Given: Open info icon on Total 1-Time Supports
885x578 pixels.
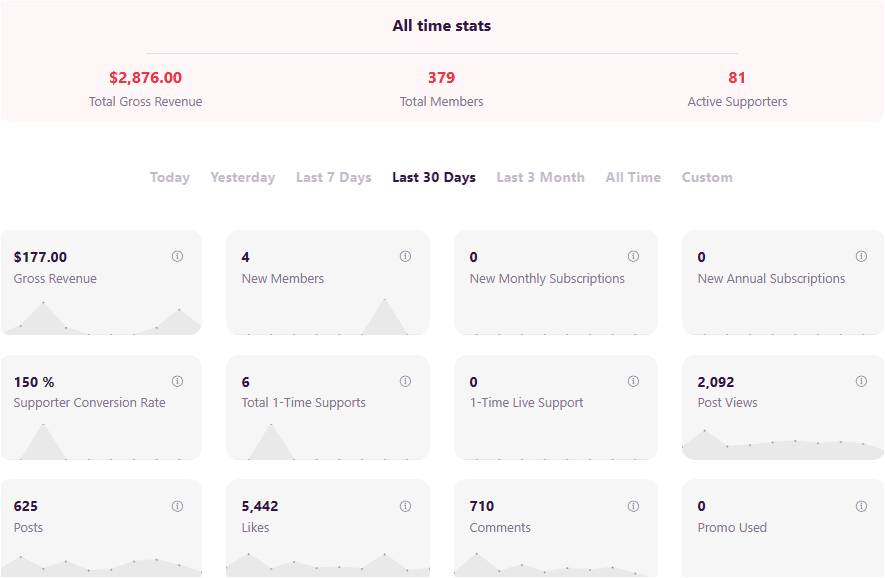Looking at the screenshot, I should [x=405, y=381].
